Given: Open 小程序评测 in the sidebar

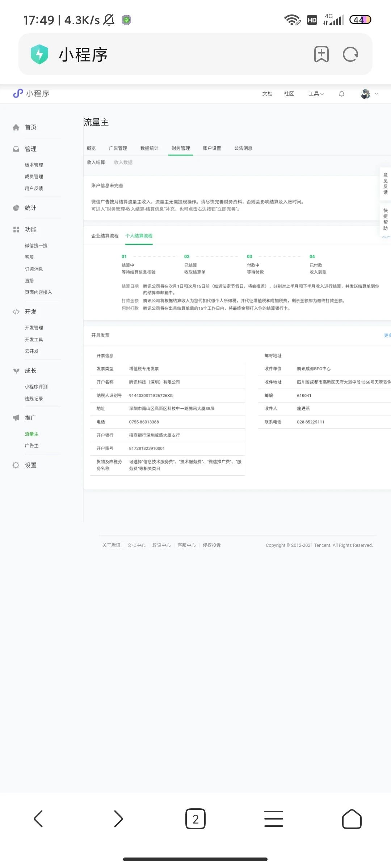Looking at the screenshot, I should (36, 387).
